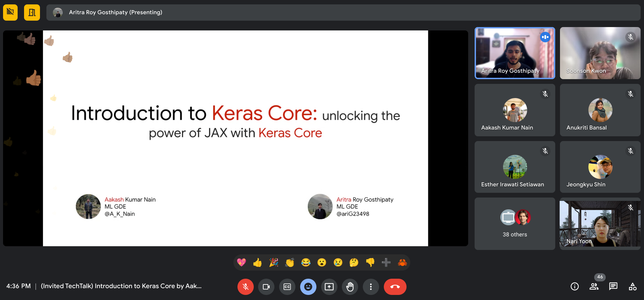Click the 46 participant count badge
The width and height of the screenshot is (644, 300).
pos(600,277)
